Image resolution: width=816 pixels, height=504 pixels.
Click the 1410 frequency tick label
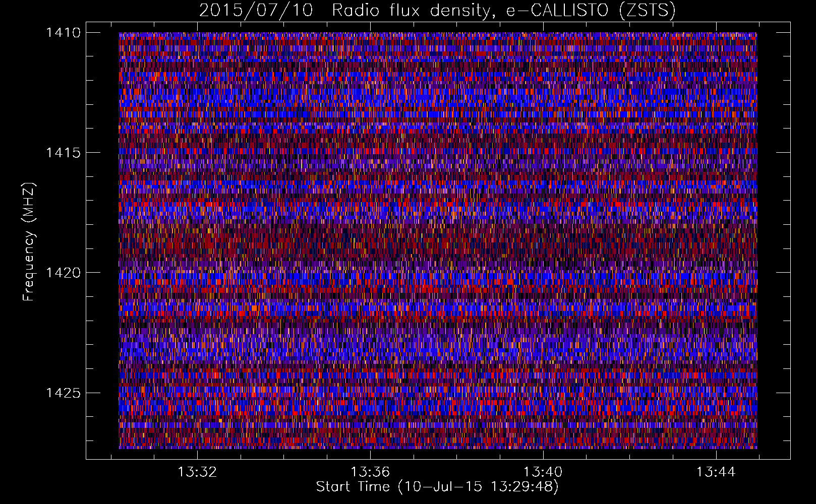(63, 33)
